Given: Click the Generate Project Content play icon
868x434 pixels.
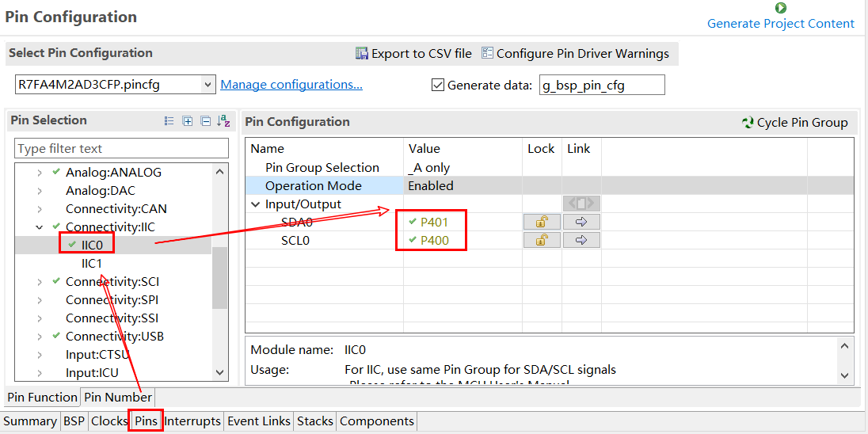Looking at the screenshot, I should click(781, 8).
